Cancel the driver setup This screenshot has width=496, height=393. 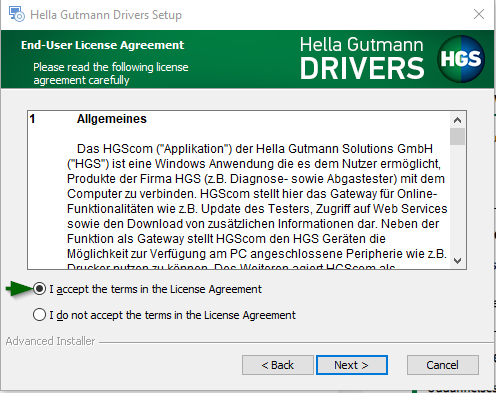click(443, 365)
